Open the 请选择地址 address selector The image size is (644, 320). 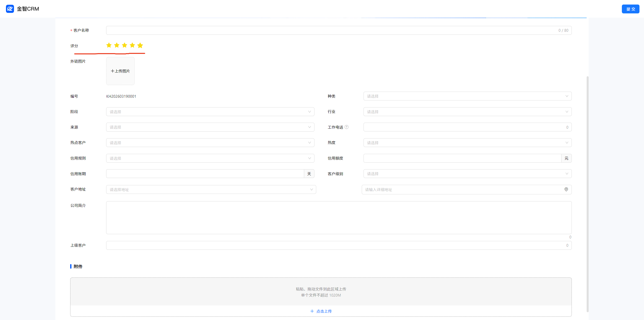211,190
